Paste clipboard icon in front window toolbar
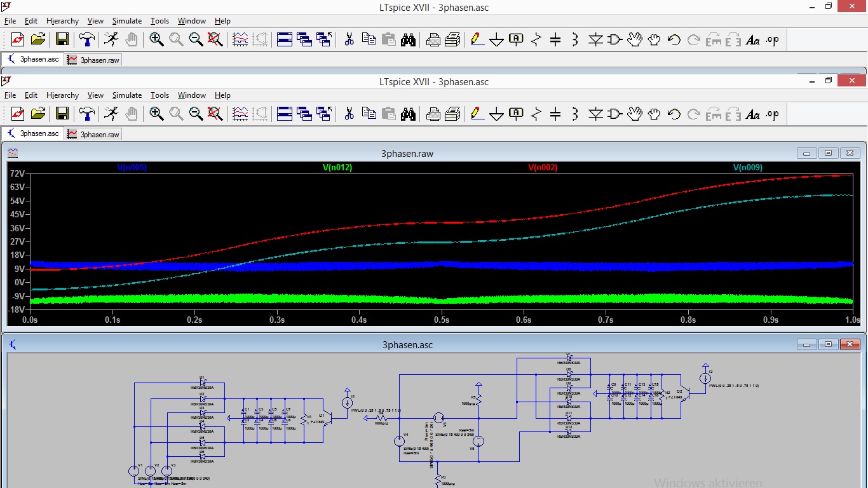 [x=388, y=114]
